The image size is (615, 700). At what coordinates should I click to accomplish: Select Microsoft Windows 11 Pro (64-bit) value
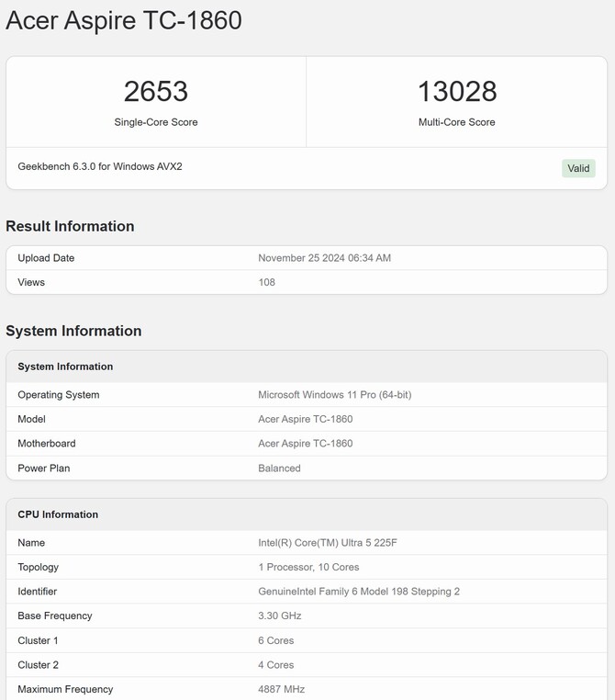(x=334, y=395)
